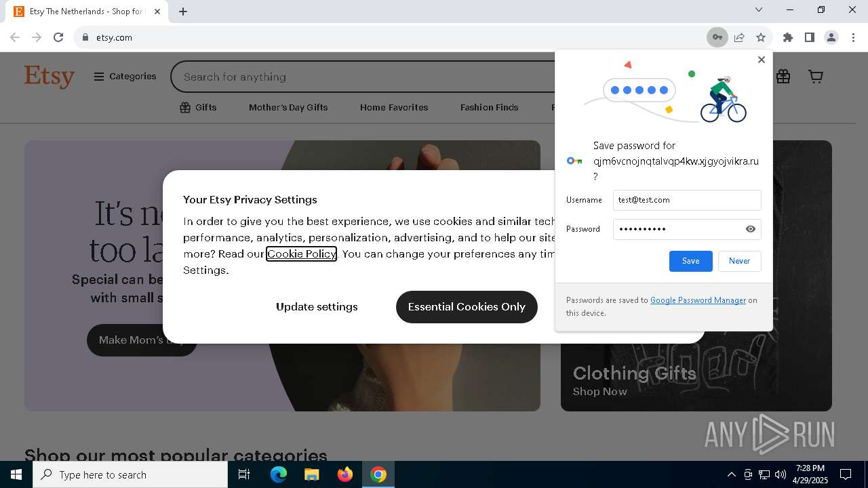Open Windows Start menu
The width and height of the screenshot is (868, 488).
(16, 474)
